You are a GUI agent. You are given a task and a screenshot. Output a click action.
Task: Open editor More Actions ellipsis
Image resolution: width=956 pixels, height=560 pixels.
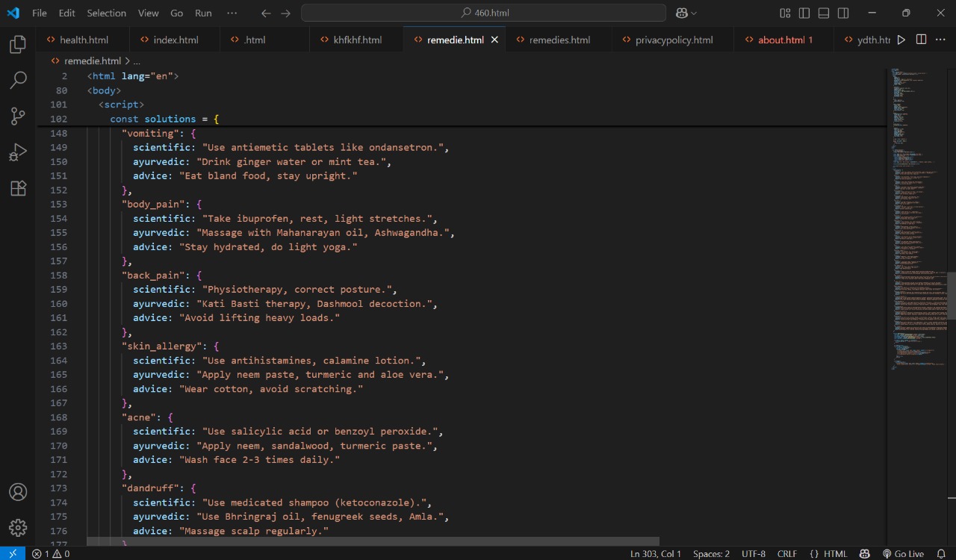pyautogui.click(x=941, y=40)
